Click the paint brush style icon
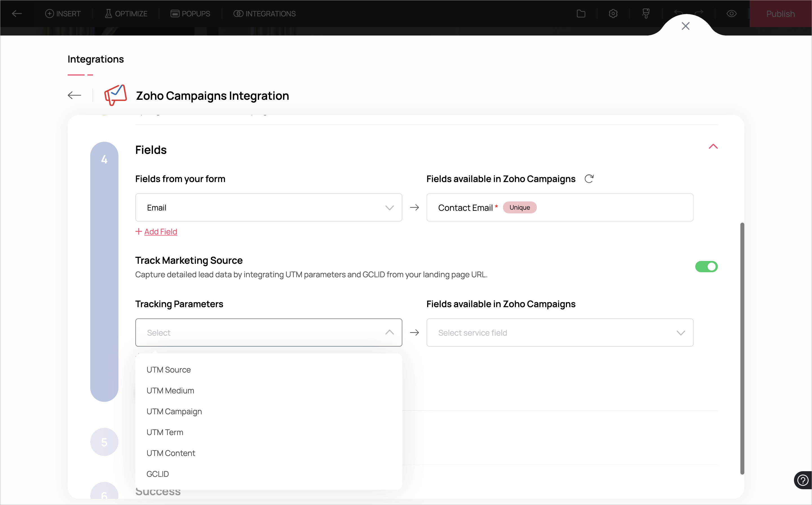Image resolution: width=812 pixels, height=505 pixels. tap(646, 14)
